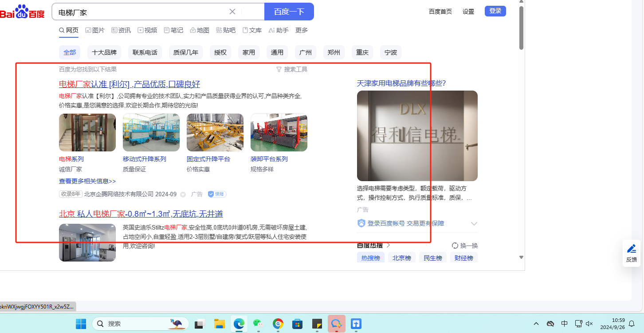Click the 移动式升降系列 text link

click(145, 159)
